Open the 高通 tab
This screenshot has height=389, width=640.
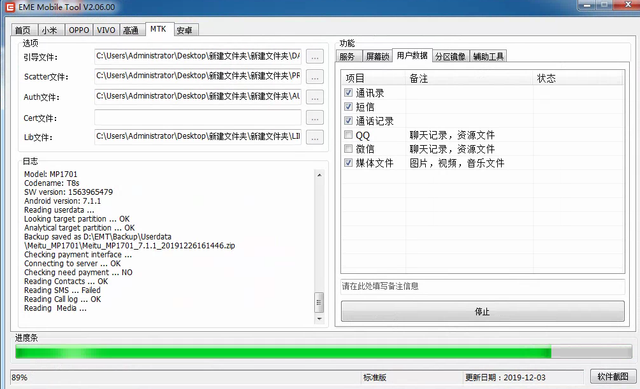tap(131, 30)
